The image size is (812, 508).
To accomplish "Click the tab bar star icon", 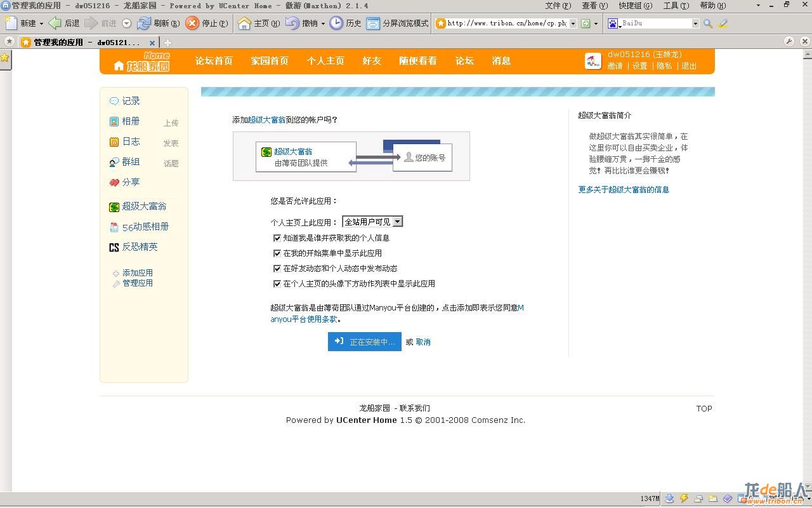I will 9,42.
